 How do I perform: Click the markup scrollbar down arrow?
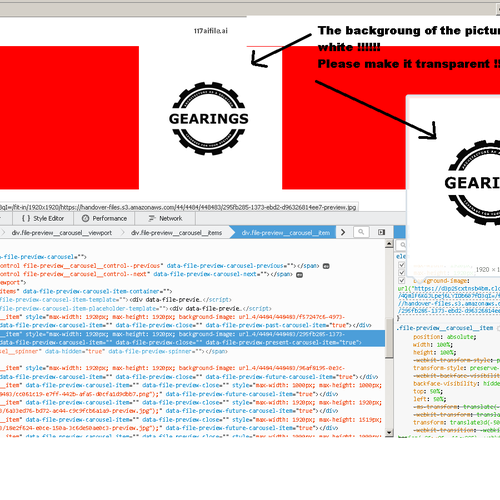tap(389, 432)
